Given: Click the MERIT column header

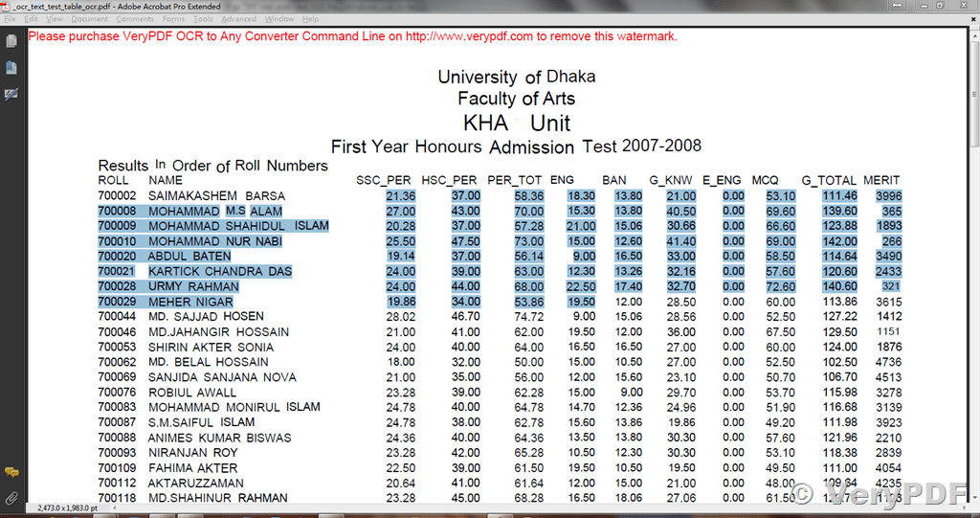Looking at the screenshot, I should [x=881, y=180].
